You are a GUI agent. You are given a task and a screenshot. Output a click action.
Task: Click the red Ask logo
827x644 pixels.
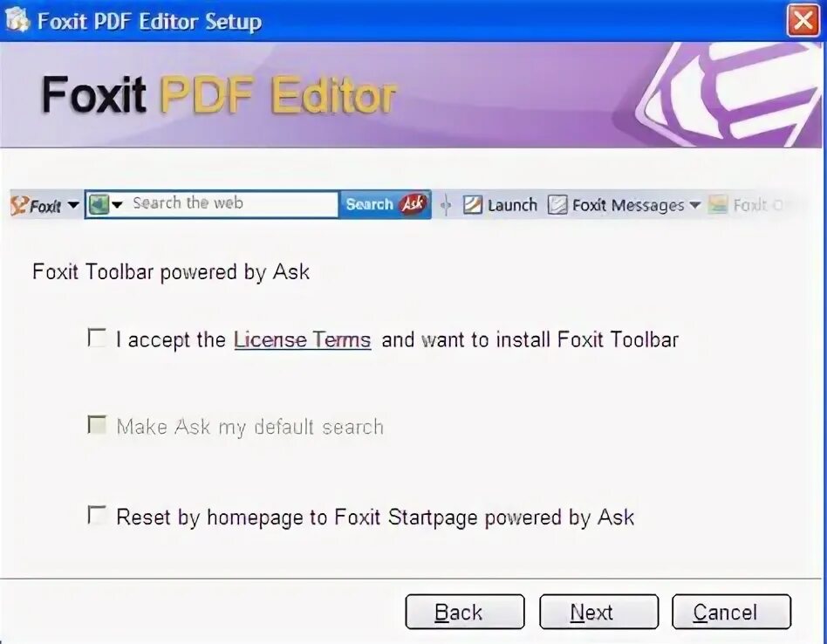click(413, 204)
